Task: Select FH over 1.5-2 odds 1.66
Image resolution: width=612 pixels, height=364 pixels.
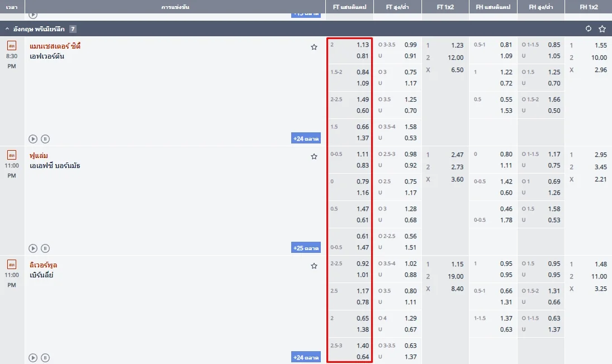Action: (554, 99)
